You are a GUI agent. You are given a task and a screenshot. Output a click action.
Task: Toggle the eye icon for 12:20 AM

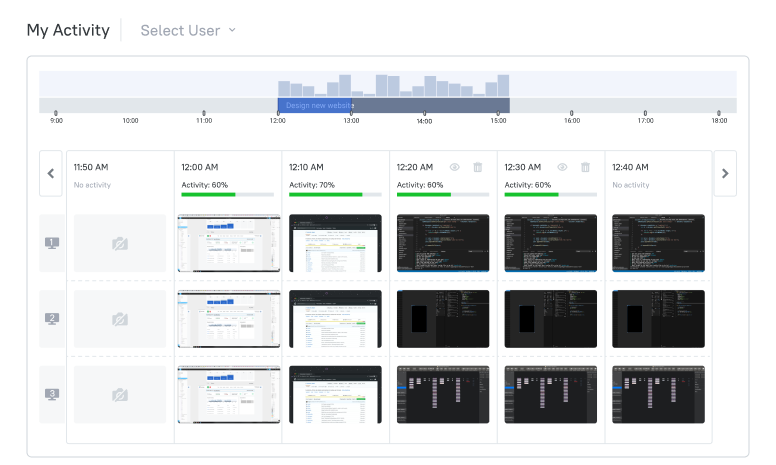point(454,167)
